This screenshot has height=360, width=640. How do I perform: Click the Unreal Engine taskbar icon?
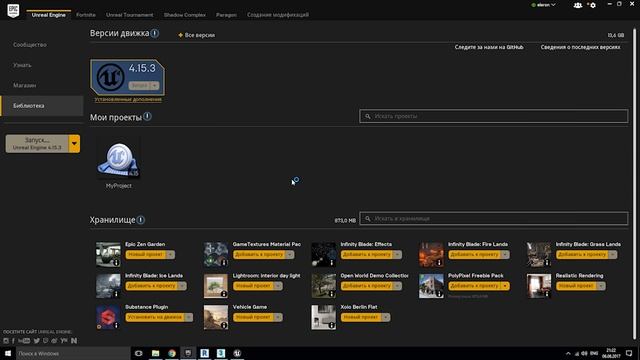click(x=237, y=353)
